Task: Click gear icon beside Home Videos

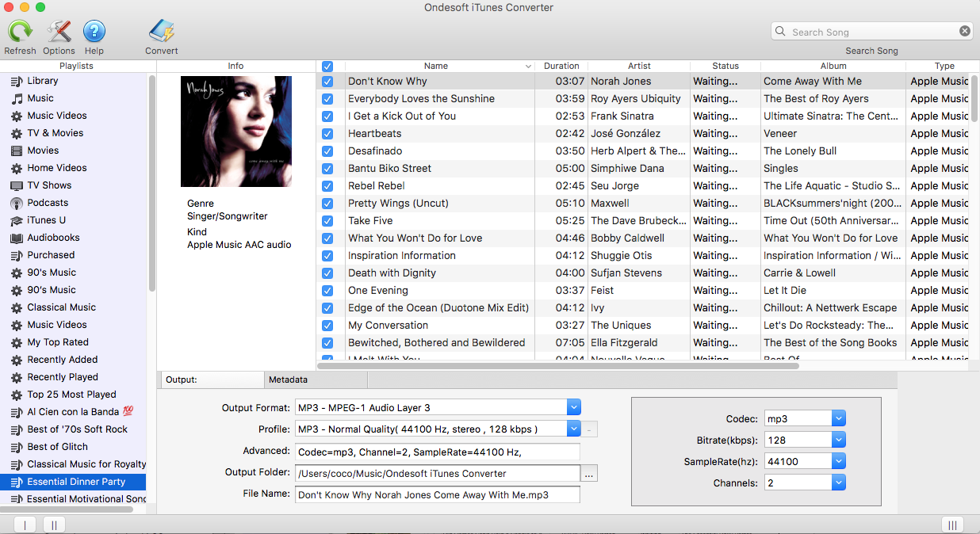Action: pos(17,168)
